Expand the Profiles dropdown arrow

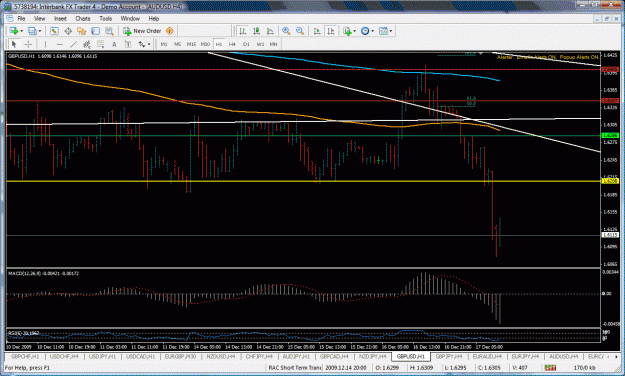tap(40, 31)
